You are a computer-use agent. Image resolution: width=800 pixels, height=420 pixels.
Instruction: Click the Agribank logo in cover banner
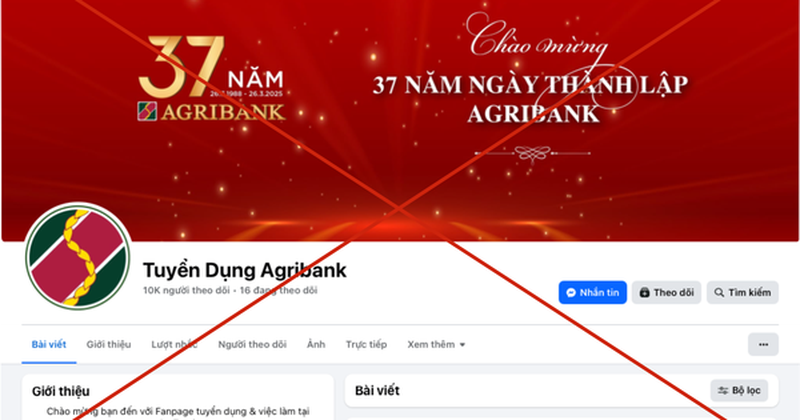click(147, 111)
